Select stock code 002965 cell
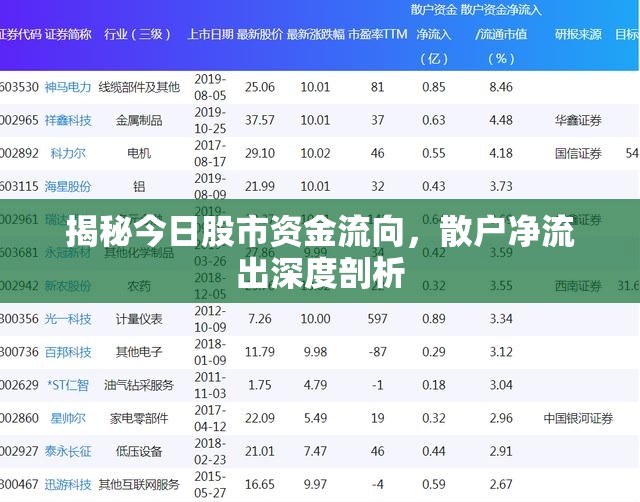This screenshot has height=502, width=640. pos(19,120)
